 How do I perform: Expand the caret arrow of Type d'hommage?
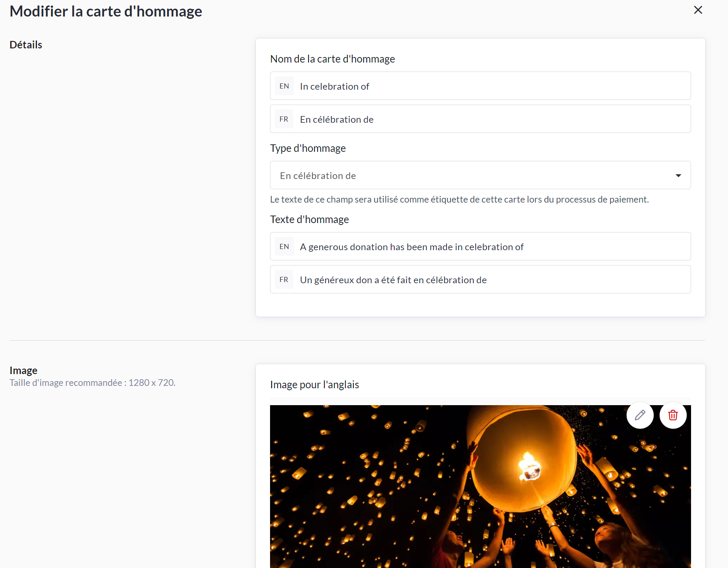pyautogui.click(x=678, y=175)
